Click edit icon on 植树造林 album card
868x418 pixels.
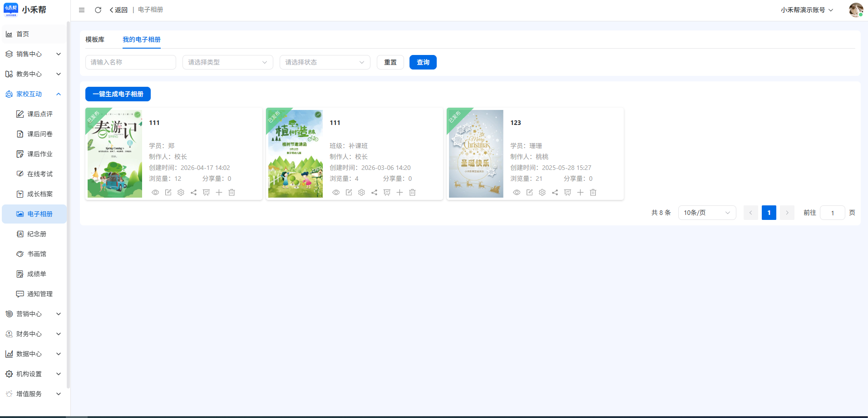coord(349,193)
